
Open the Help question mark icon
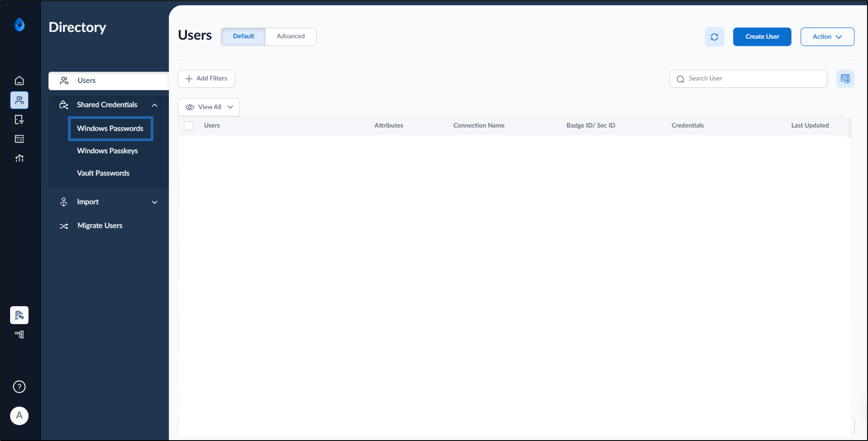[19, 387]
